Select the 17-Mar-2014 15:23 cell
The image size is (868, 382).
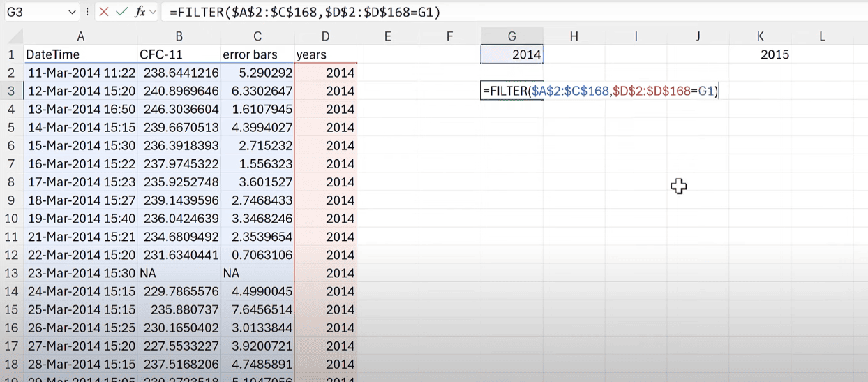[x=81, y=182]
